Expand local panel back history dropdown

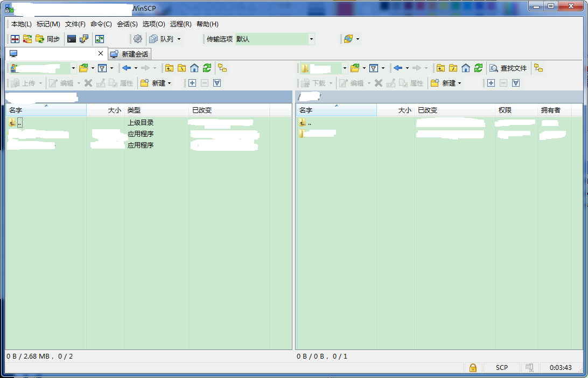click(x=136, y=68)
